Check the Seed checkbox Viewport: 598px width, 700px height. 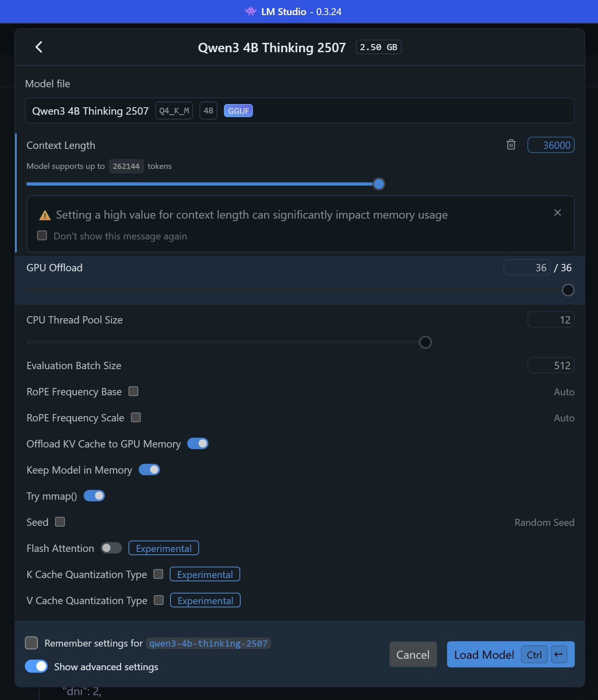click(x=60, y=522)
